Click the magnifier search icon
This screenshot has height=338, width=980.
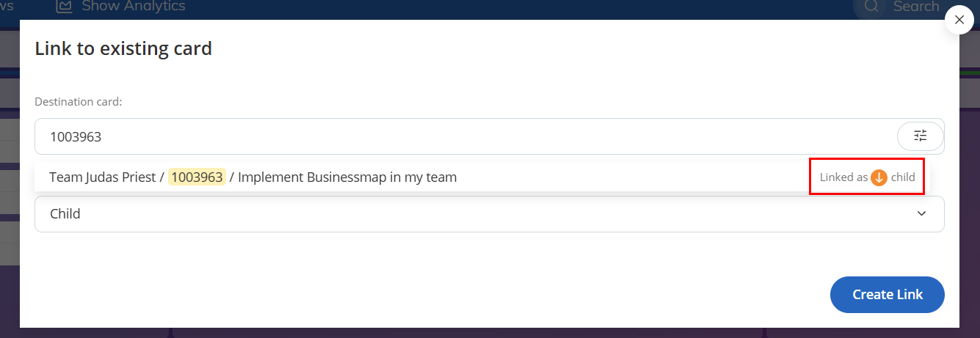tap(872, 7)
